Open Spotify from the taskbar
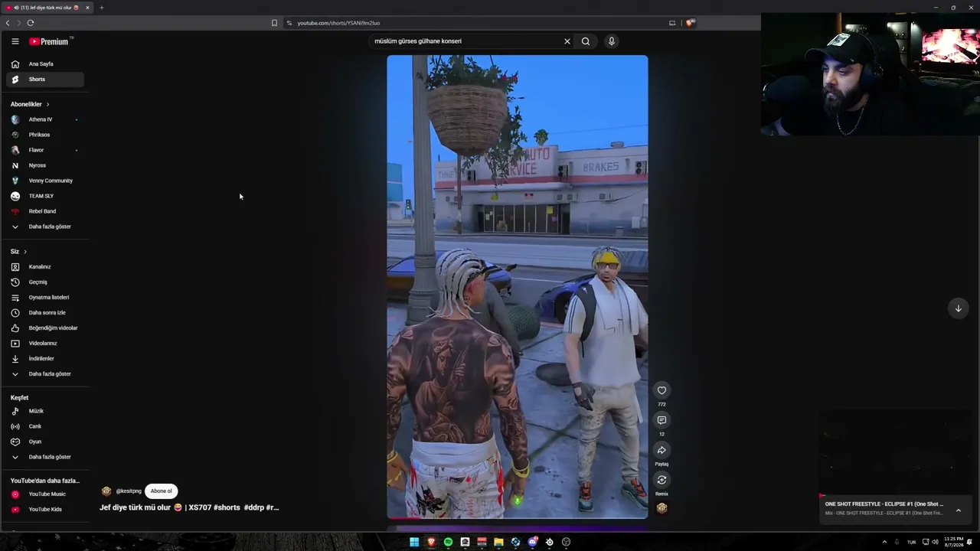 click(448, 542)
